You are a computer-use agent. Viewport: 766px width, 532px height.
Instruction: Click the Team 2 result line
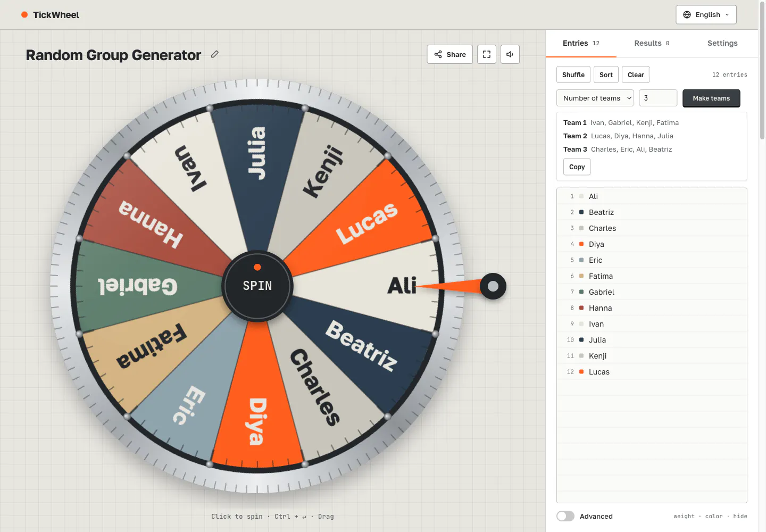click(x=618, y=136)
